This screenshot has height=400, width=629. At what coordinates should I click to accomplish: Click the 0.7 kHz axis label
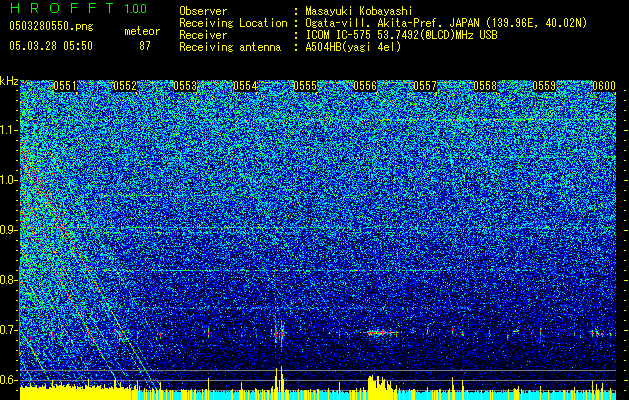(9, 330)
